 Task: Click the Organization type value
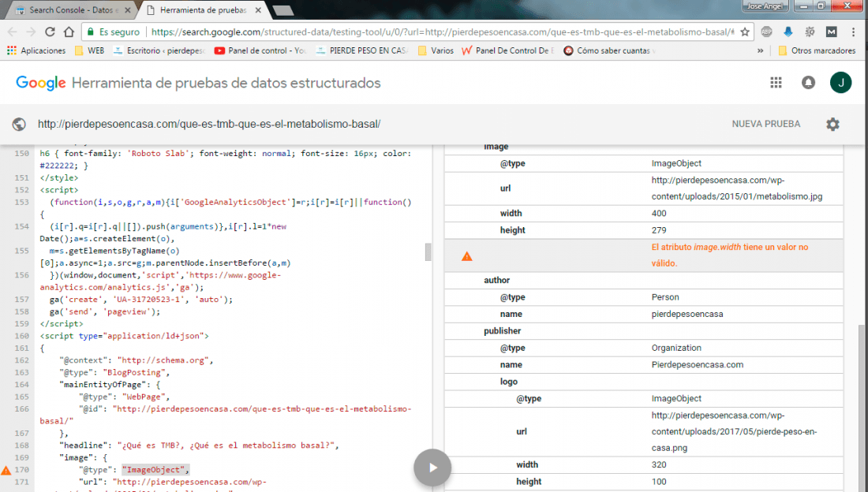676,348
